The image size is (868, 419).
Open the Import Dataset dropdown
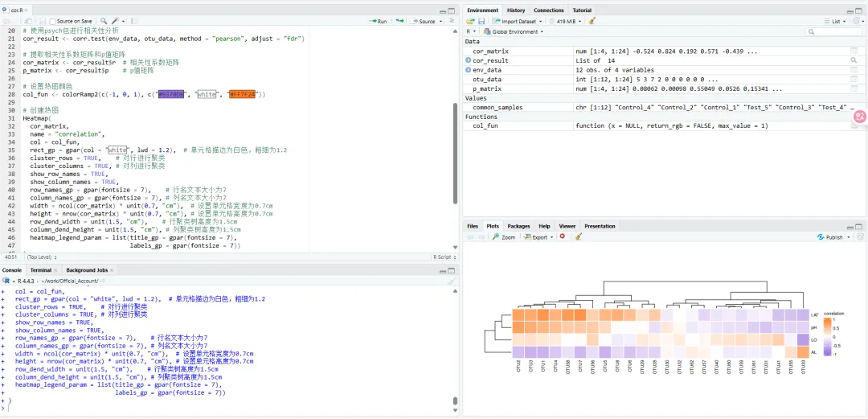[518, 21]
